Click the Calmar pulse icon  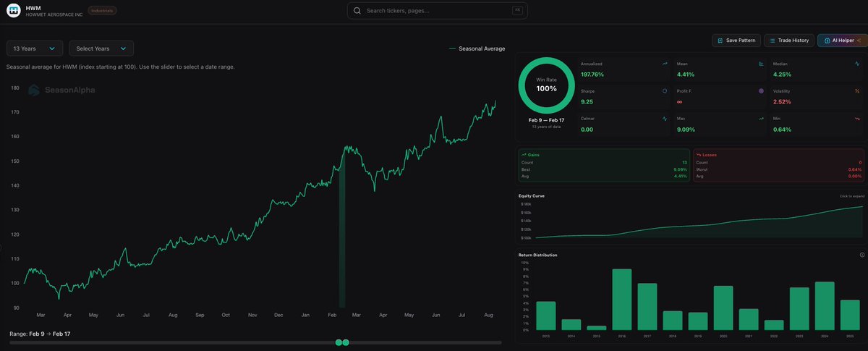pos(665,118)
